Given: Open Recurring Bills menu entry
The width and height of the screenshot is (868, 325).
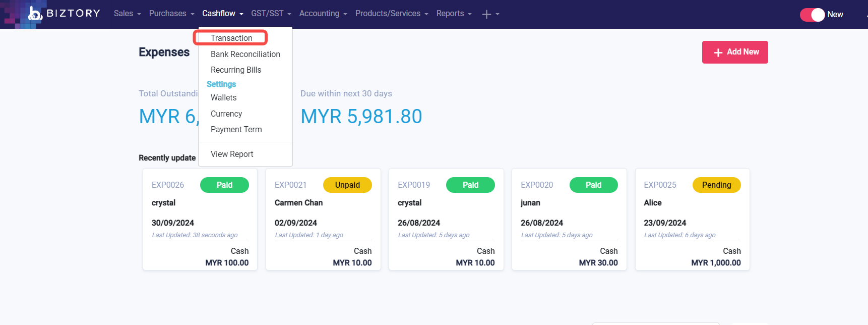Looking at the screenshot, I should (236, 70).
